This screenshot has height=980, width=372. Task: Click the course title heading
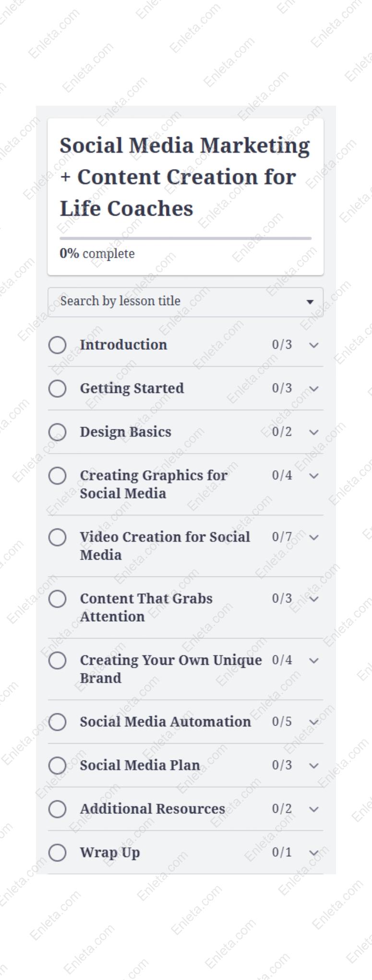coord(185,177)
